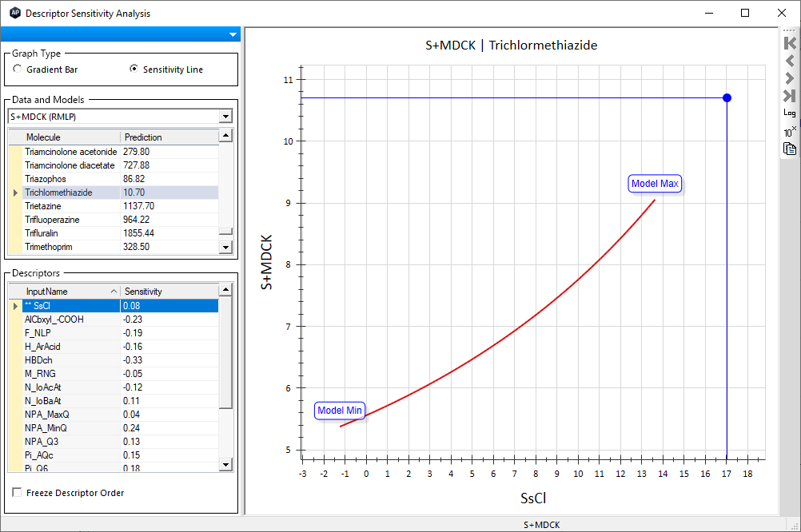Image resolution: width=801 pixels, height=532 pixels.
Task: Select the F_NLP descriptor row
Action: coord(121,333)
